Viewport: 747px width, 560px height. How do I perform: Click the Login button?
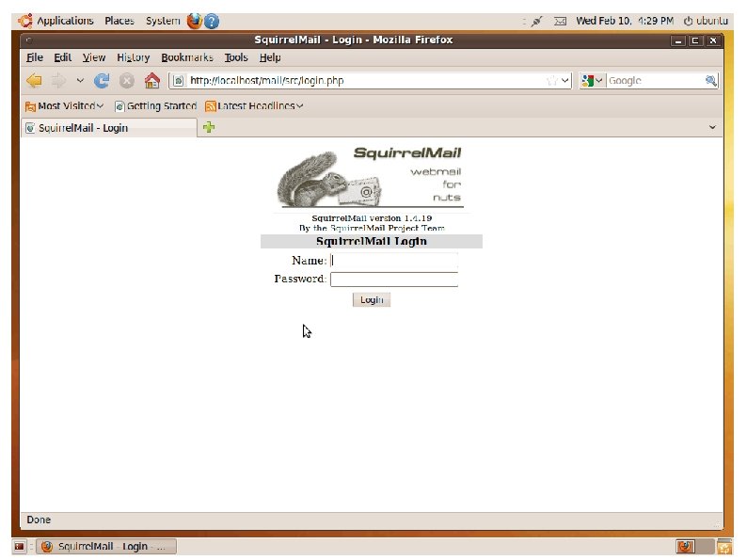coord(372,300)
